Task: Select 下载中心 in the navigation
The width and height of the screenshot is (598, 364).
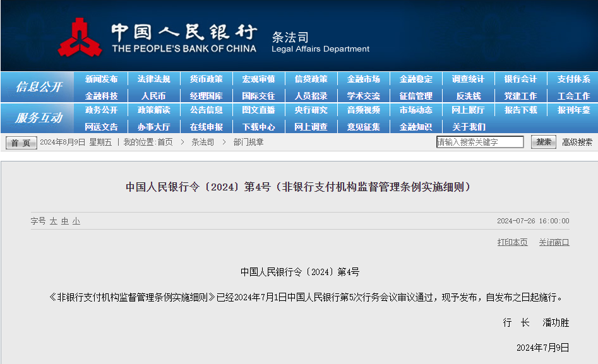Action: (x=258, y=127)
